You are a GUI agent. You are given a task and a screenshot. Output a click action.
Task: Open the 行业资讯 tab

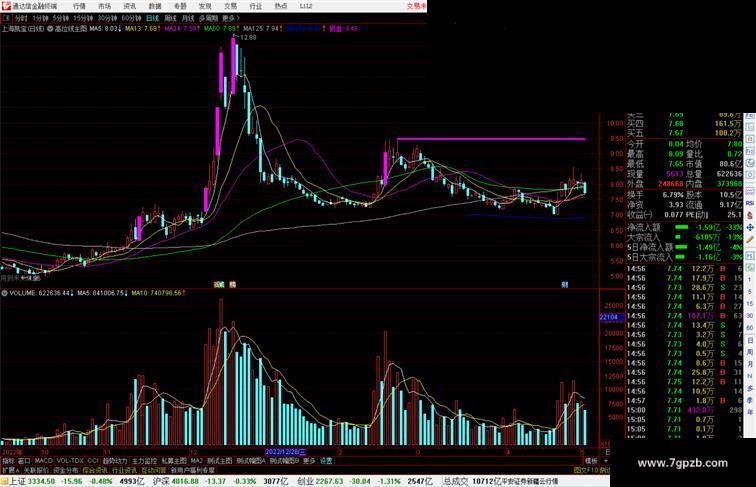coord(124,470)
